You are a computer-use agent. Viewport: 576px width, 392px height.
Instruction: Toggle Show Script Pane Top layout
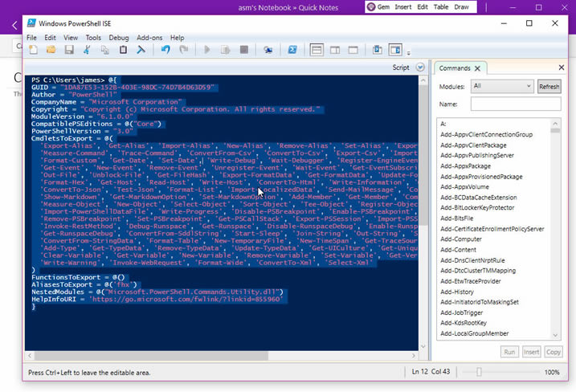(x=317, y=50)
